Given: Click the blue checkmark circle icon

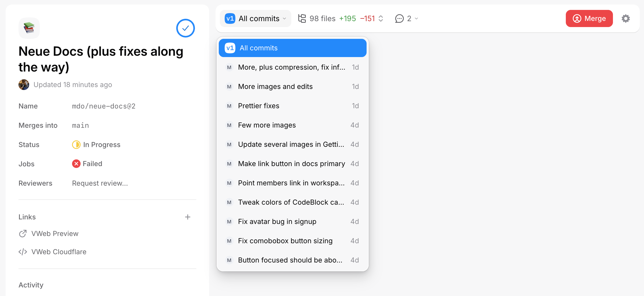Looking at the screenshot, I should coord(185,28).
